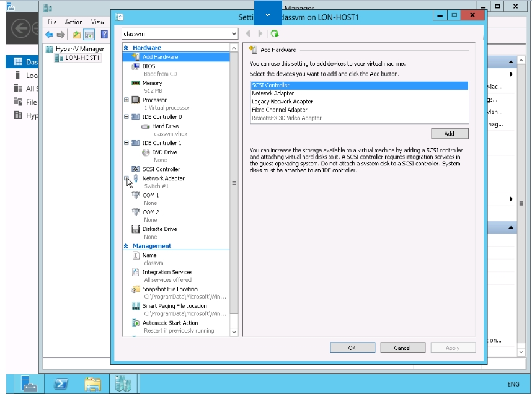Select Fibre Channel Adapter in device list
532x394 pixels.
point(359,110)
